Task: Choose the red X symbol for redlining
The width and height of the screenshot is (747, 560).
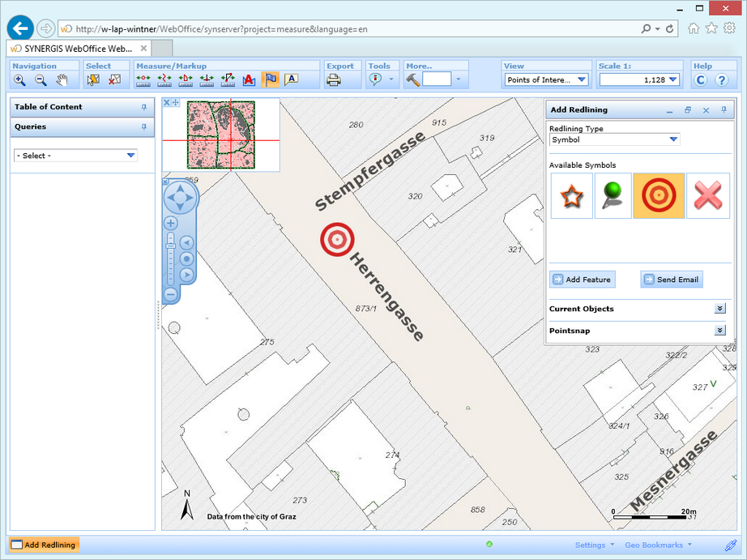Action: (707, 195)
